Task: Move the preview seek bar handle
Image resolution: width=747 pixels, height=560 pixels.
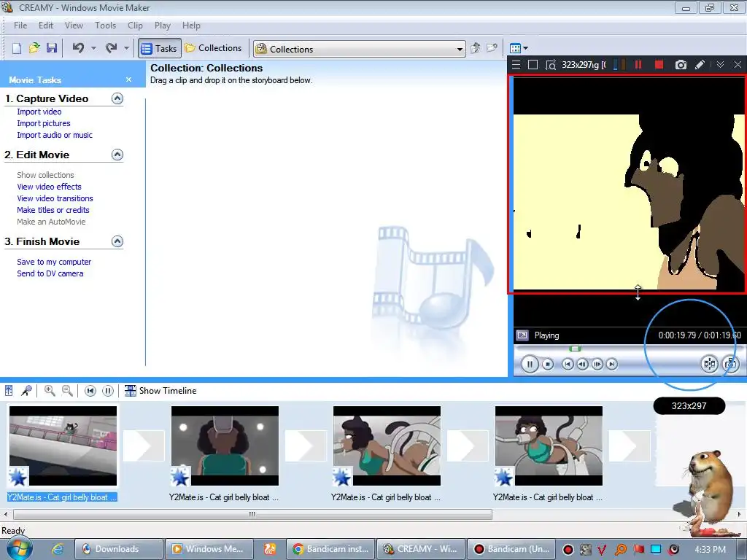Action: click(x=575, y=349)
